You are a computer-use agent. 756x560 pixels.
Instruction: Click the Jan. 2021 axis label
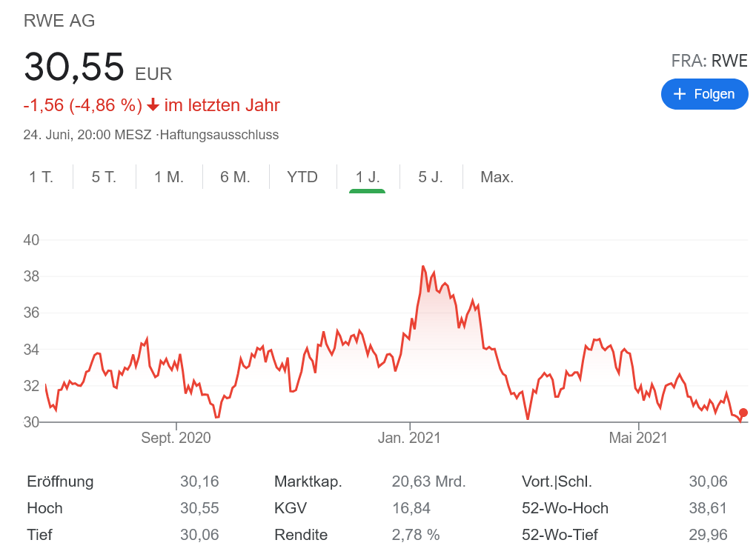point(410,438)
